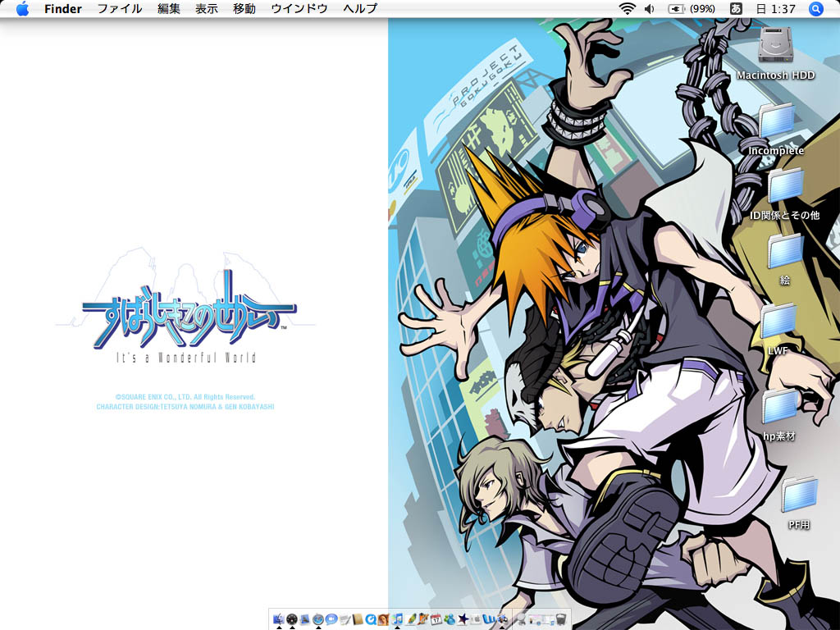Launch Safari from the Dock
Viewport: 840px width, 630px height.
318,619
